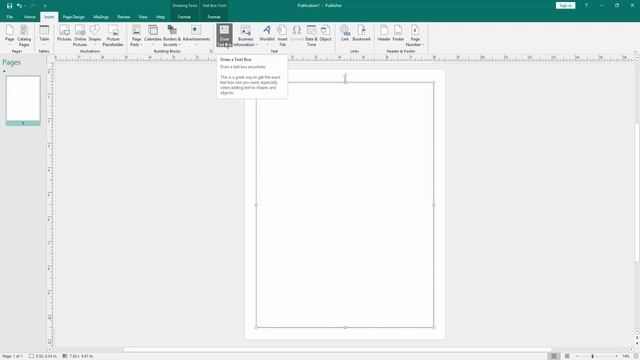640x360 pixels.
Task: Switch to the Mailings tab
Action: click(x=101, y=17)
